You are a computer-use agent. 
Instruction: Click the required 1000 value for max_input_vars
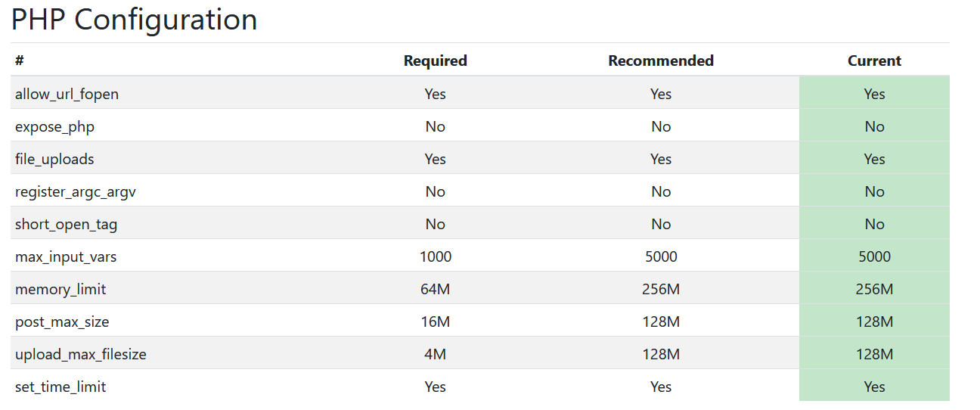pyautogui.click(x=435, y=256)
